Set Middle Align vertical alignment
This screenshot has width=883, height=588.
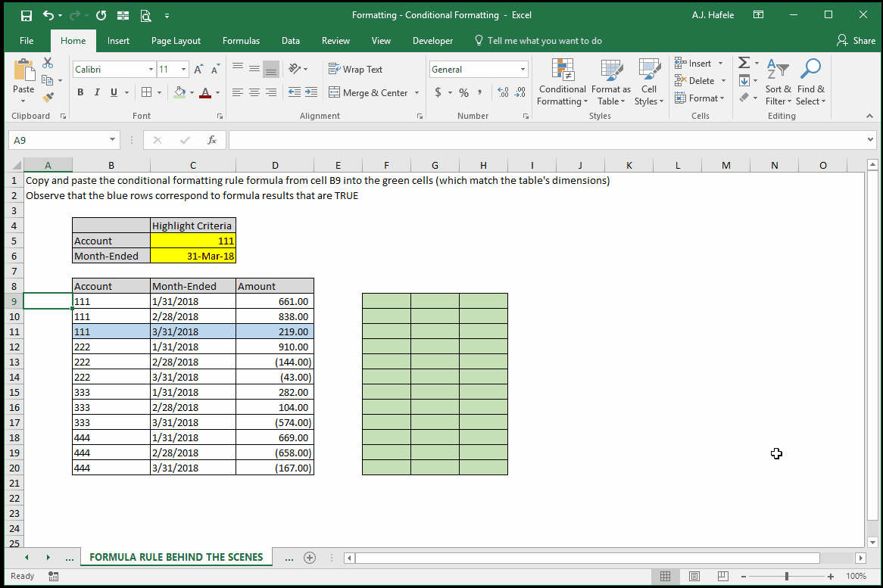(x=254, y=69)
